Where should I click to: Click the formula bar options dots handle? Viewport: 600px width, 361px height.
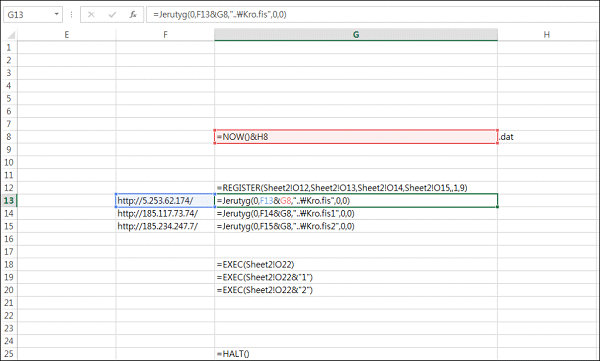click(x=72, y=15)
